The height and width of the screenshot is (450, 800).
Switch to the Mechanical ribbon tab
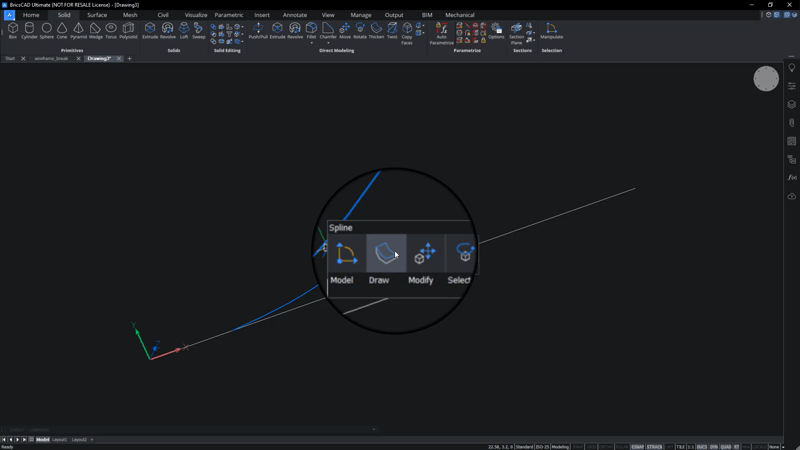click(x=460, y=15)
